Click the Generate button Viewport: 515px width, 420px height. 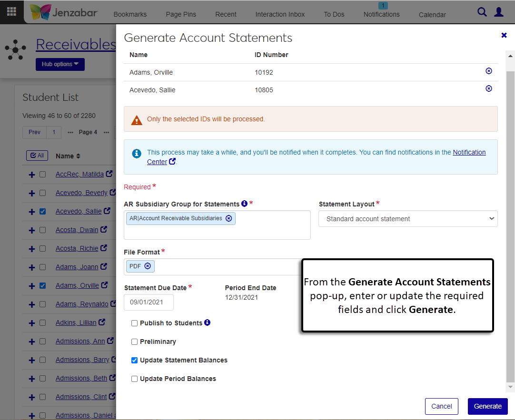[x=487, y=406]
